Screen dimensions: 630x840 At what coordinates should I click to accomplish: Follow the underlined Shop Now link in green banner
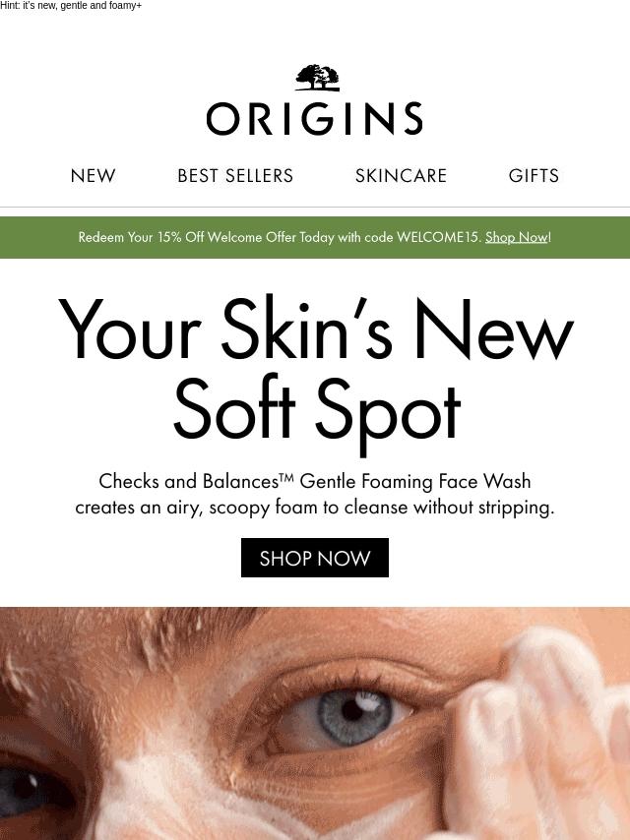tap(517, 237)
